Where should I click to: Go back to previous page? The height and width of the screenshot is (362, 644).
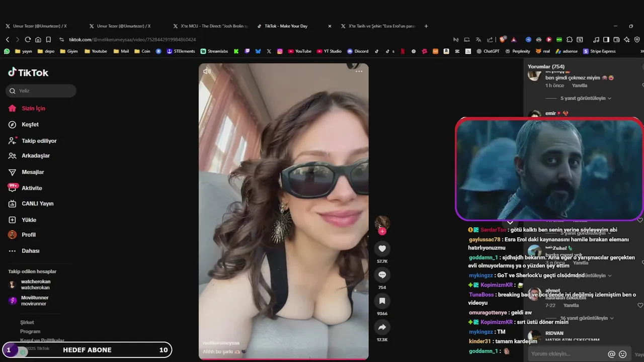pos(8,39)
